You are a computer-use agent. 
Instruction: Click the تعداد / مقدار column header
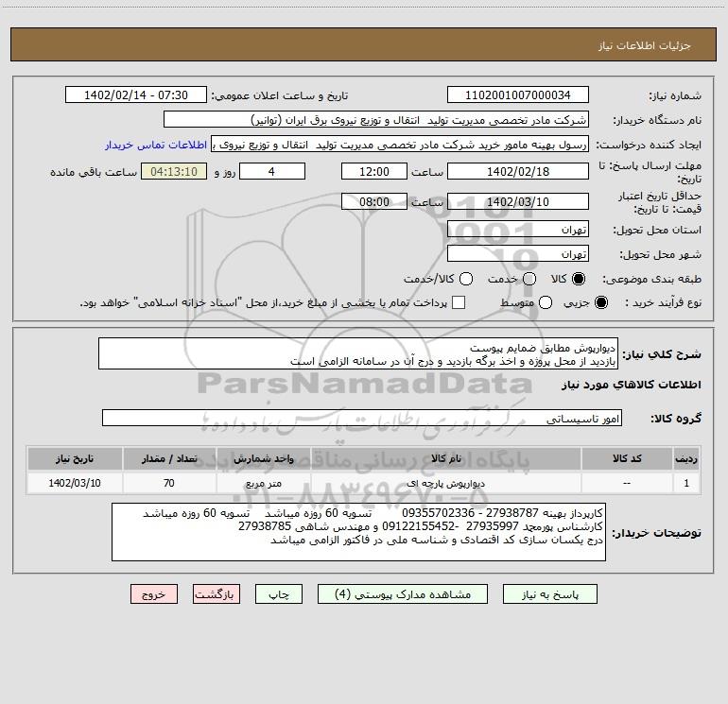pyautogui.click(x=169, y=458)
